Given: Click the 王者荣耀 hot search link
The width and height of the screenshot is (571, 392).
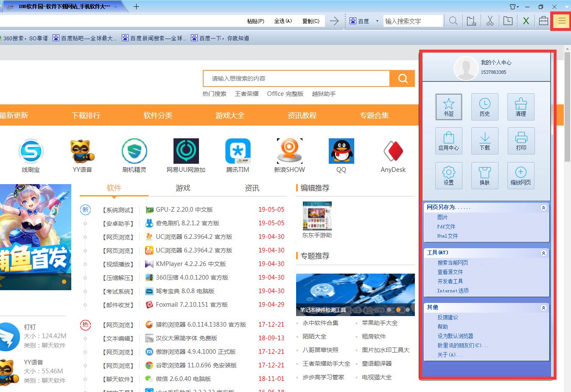Looking at the screenshot, I should tap(246, 94).
